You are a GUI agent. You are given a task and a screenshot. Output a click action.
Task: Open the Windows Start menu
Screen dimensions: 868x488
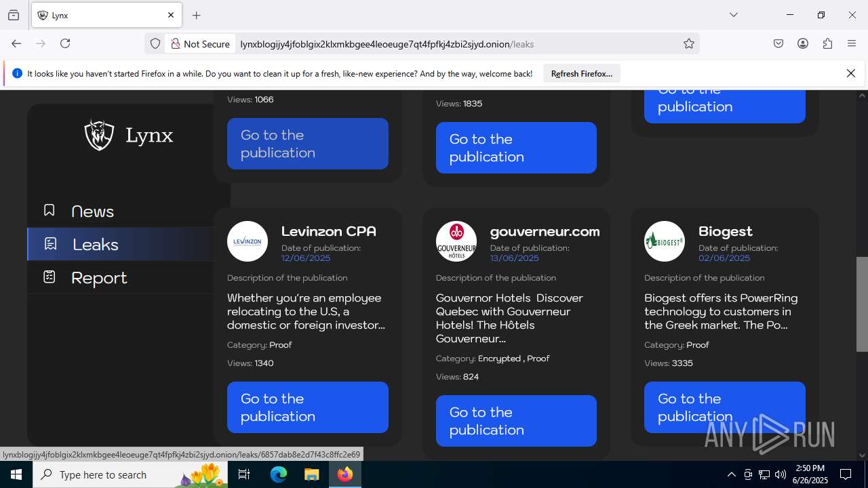16,474
